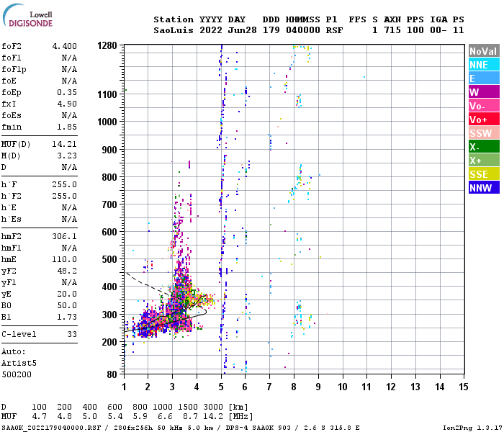The image size is (504, 432).
Task: Click the fxI value 4.90
Action: 67,104
